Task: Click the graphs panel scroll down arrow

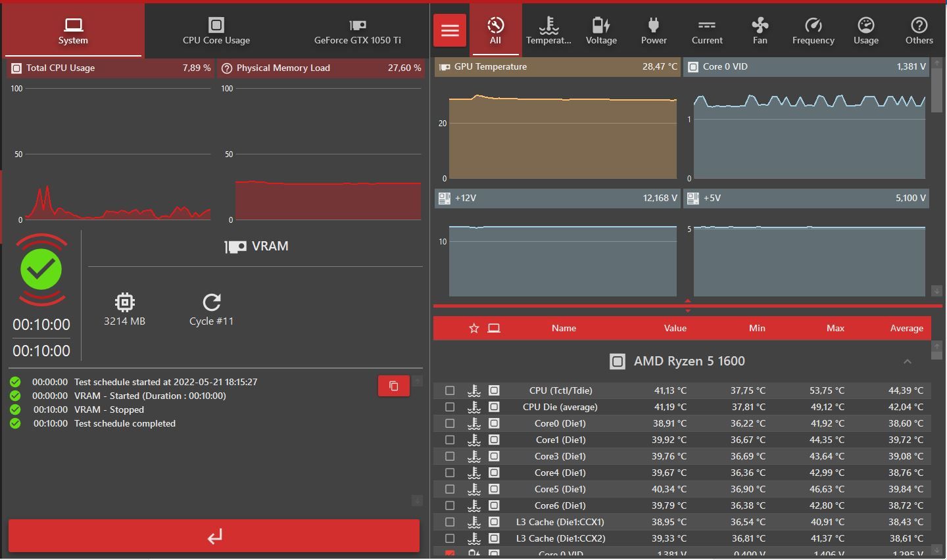Action: pos(936,291)
